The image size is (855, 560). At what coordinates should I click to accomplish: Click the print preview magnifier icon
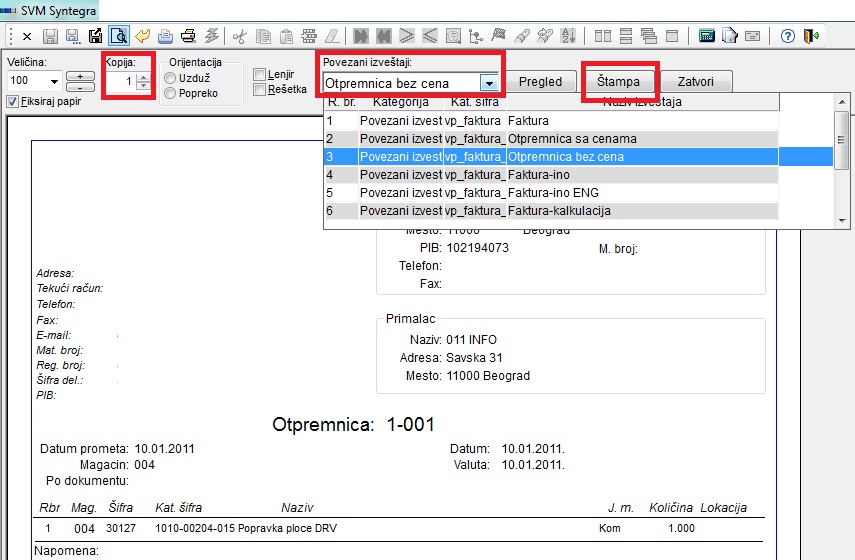coord(118,36)
